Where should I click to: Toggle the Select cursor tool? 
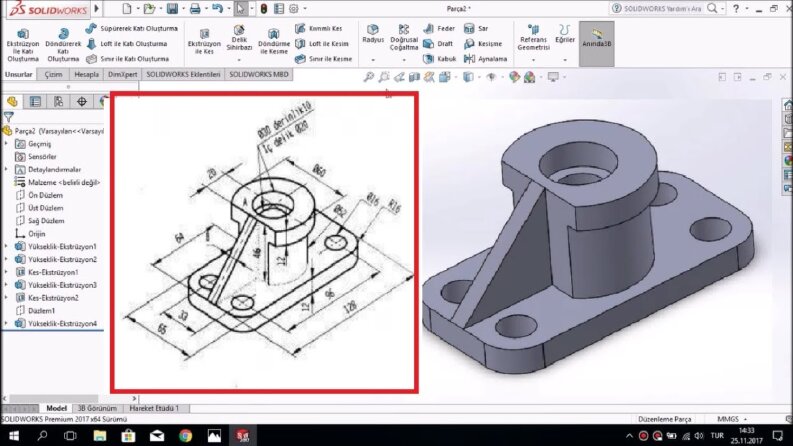click(241, 9)
